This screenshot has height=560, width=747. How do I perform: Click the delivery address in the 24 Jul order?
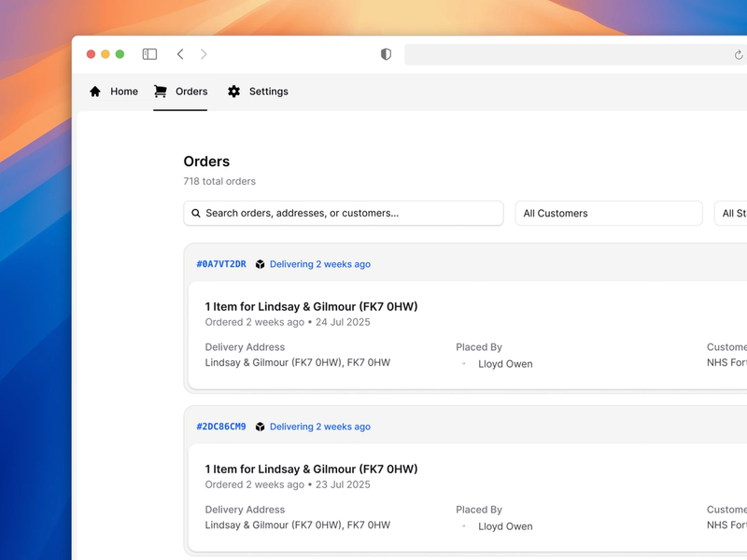click(x=298, y=362)
